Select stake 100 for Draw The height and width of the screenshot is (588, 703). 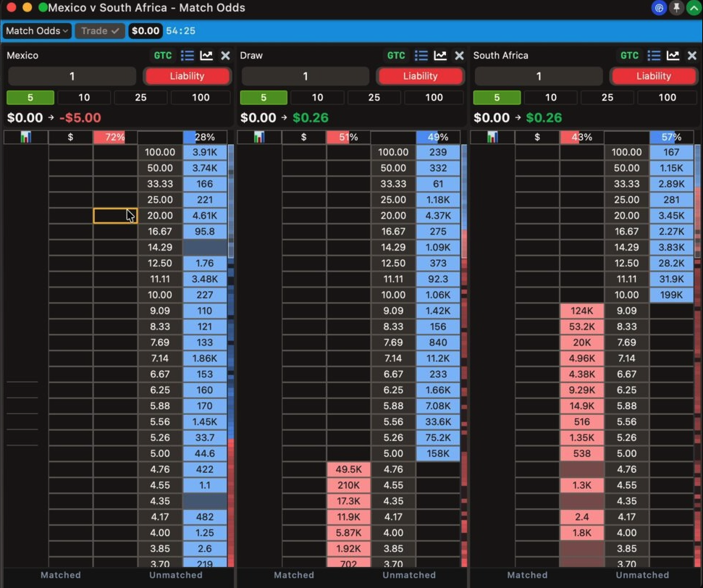[434, 97]
